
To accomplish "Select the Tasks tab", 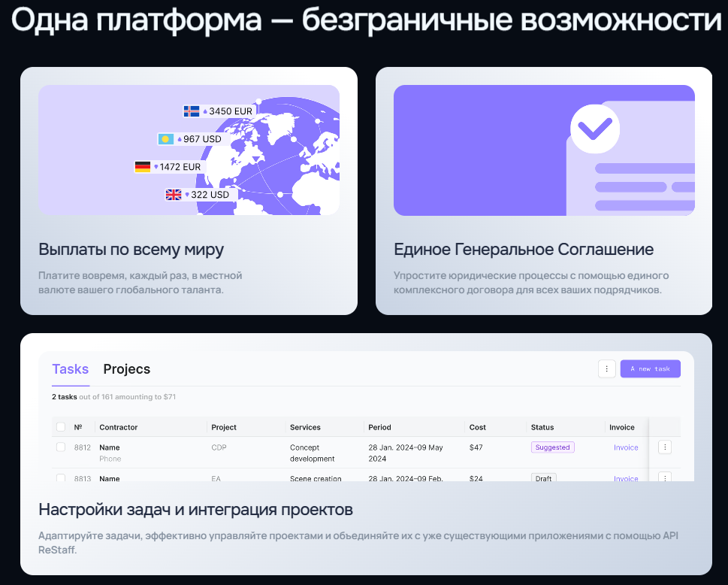I will (70, 369).
